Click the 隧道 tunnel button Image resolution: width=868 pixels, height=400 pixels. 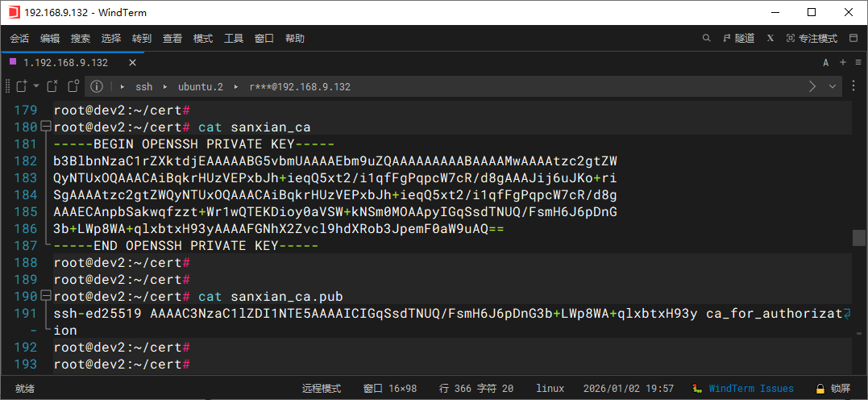(738, 38)
